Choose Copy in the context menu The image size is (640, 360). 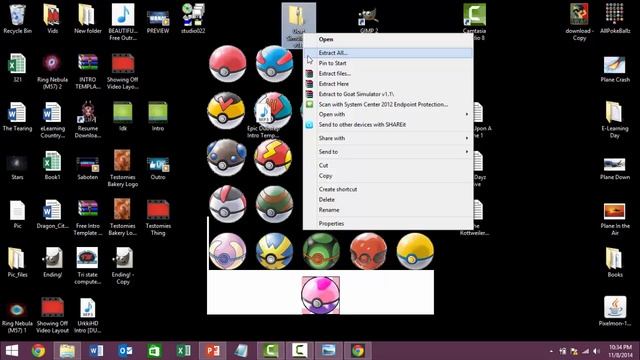coord(388,176)
